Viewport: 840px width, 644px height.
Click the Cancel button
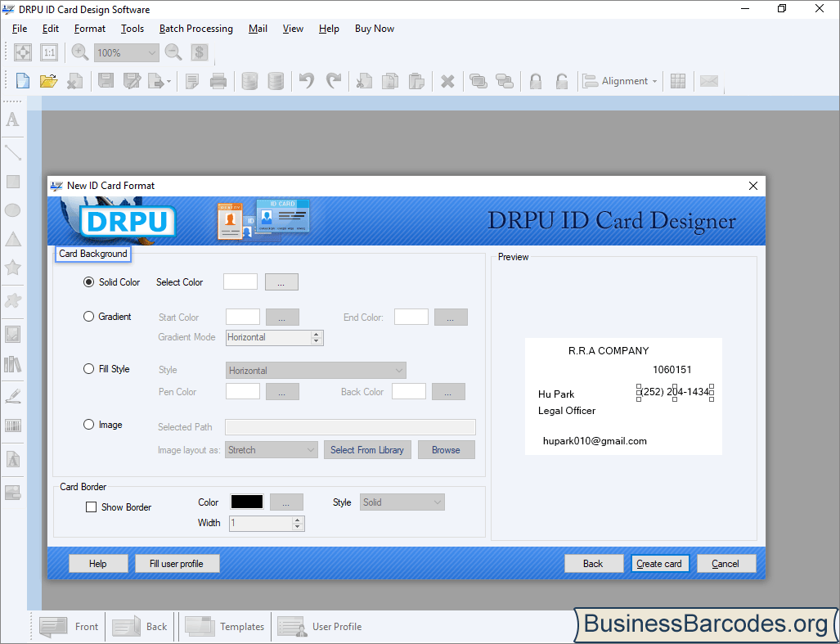point(725,564)
